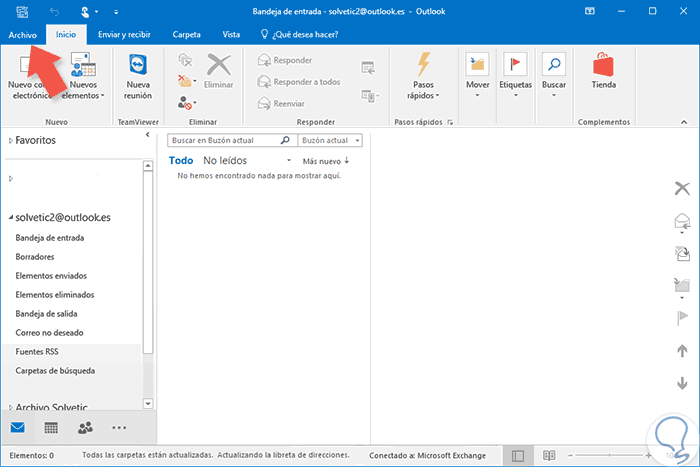Click the reply with meeting icon

(x=368, y=67)
